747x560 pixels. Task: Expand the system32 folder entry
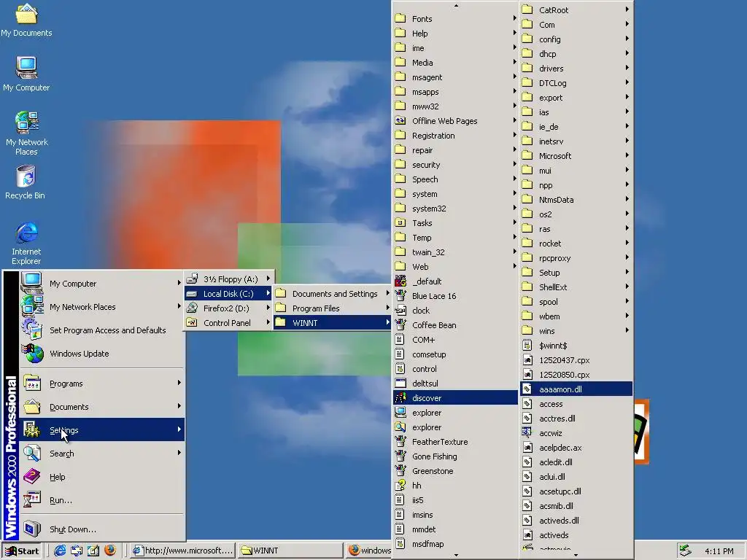455,209
